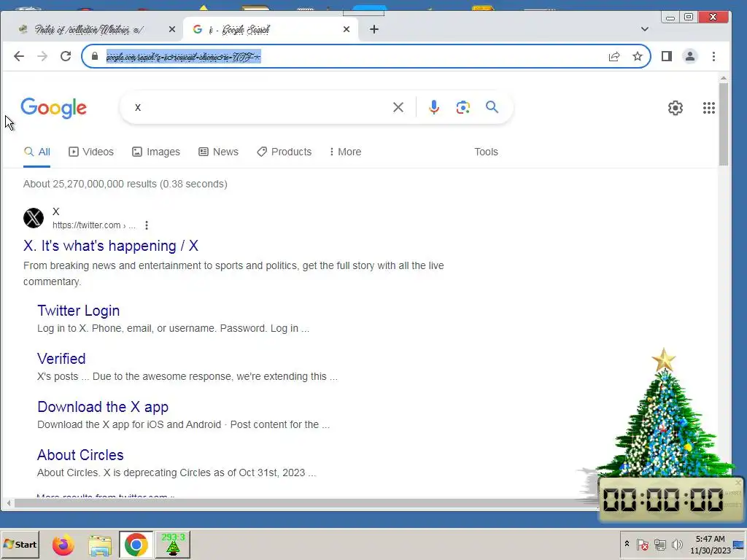The width and height of the screenshot is (747, 560).
Task: Open a new browser tab
Action: tap(374, 29)
